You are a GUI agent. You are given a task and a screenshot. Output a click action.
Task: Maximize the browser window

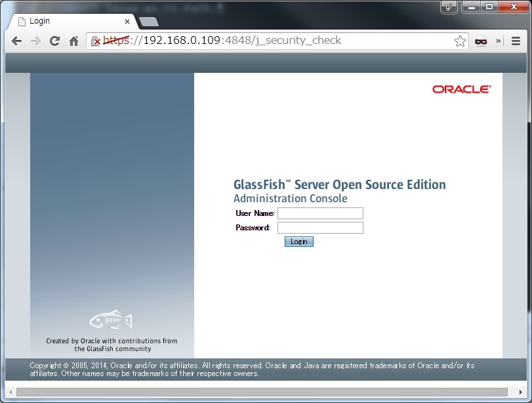489,7
